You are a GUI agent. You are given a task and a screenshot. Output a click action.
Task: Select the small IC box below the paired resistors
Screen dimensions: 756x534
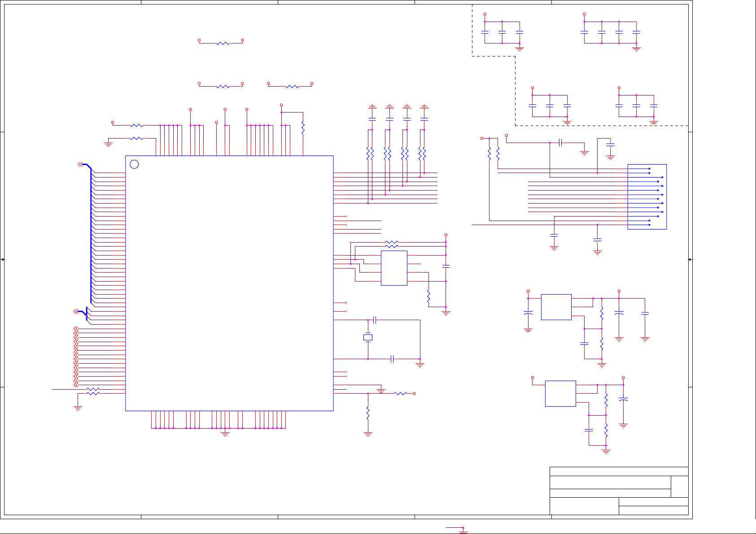click(x=394, y=268)
